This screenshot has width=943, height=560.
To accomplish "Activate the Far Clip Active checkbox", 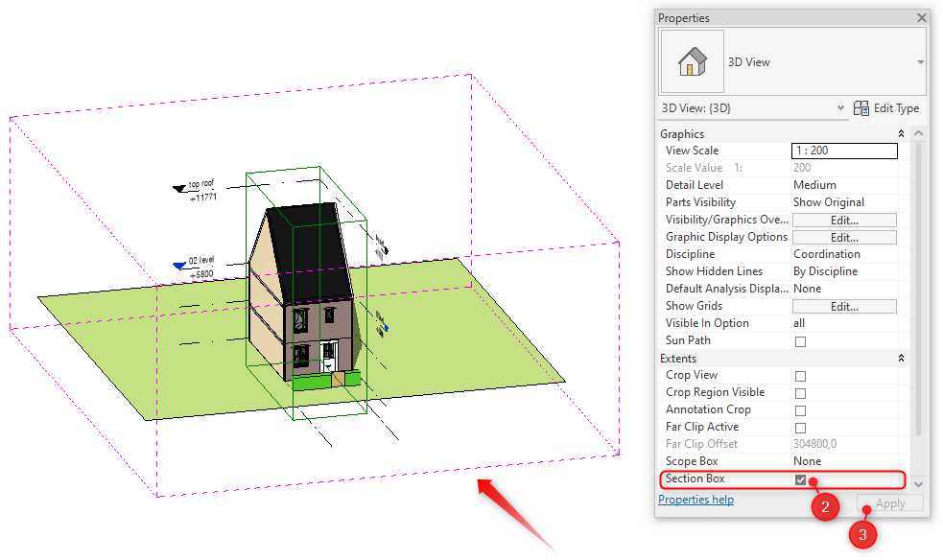I will (x=800, y=426).
